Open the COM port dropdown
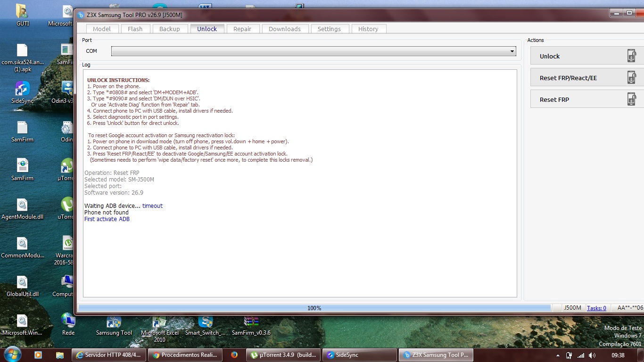Viewport: 644px width, 362px height. point(314,51)
